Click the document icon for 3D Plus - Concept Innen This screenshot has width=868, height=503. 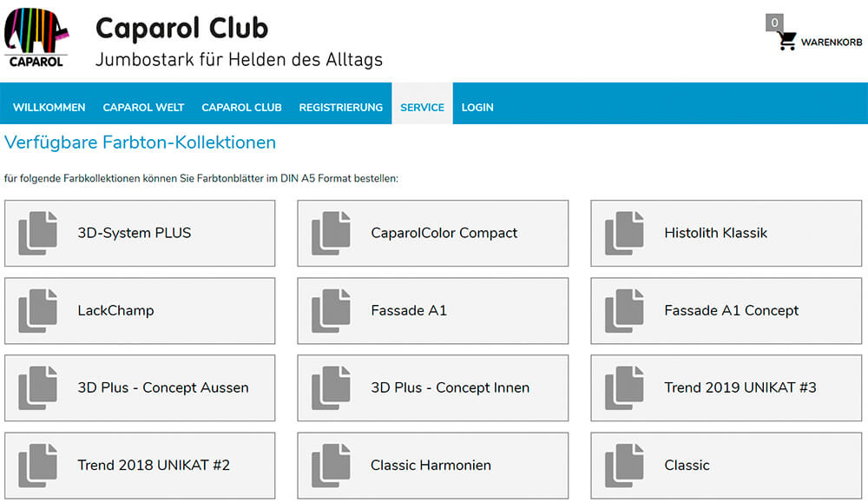pyautogui.click(x=331, y=387)
